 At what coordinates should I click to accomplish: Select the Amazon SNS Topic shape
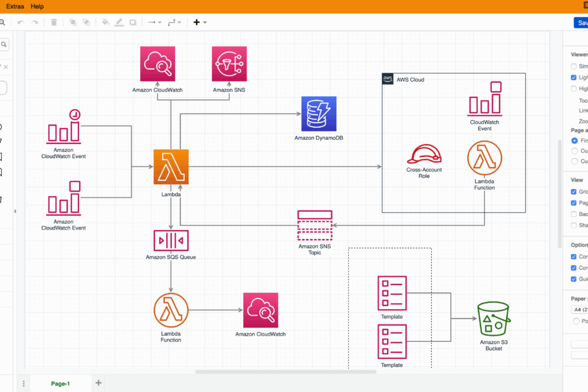coord(315,226)
